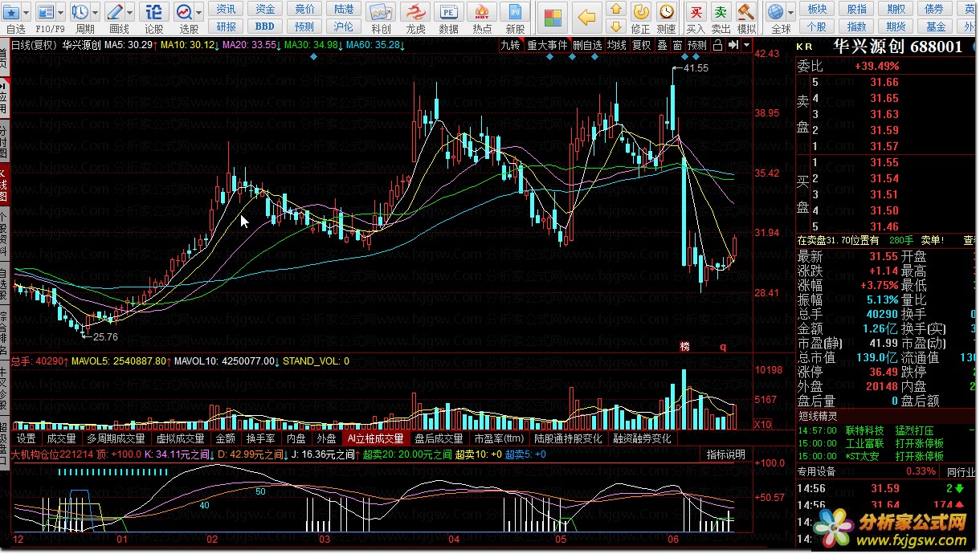The image size is (980, 554).
Task: Toggle the 九转 indicator
Action: click(x=510, y=45)
